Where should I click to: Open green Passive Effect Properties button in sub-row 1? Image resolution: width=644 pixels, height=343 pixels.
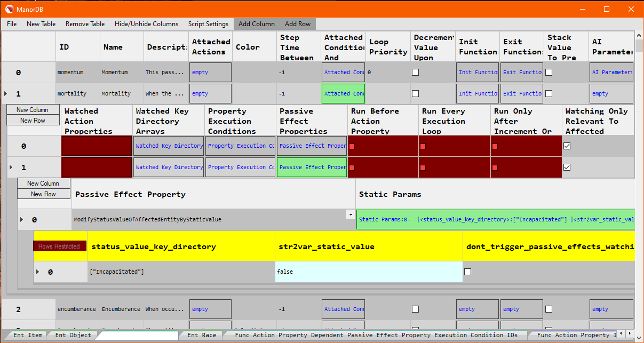point(312,167)
